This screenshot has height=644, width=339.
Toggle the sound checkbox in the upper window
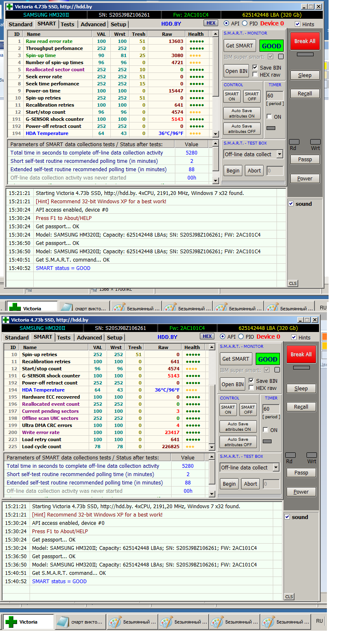pyautogui.click(x=291, y=204)
